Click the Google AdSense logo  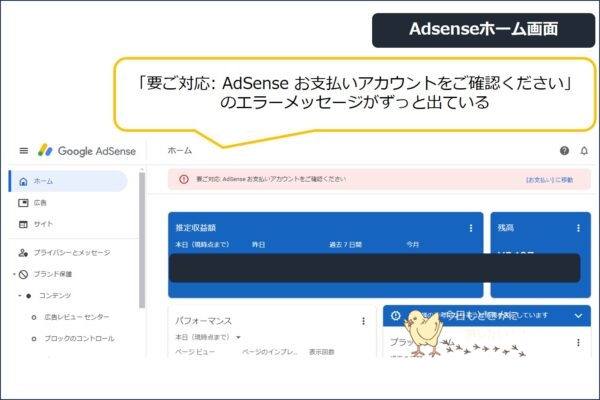(87, 151)
